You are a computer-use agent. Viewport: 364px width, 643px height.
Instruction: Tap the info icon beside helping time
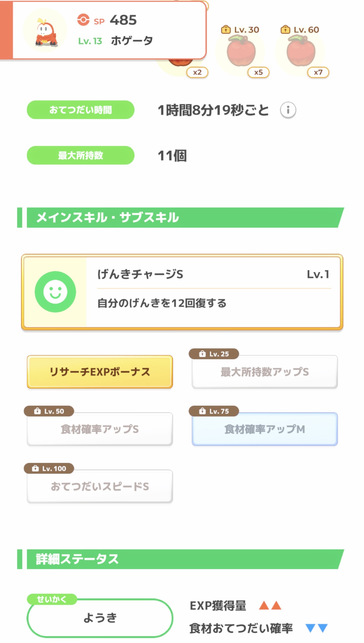click(288, 110)
